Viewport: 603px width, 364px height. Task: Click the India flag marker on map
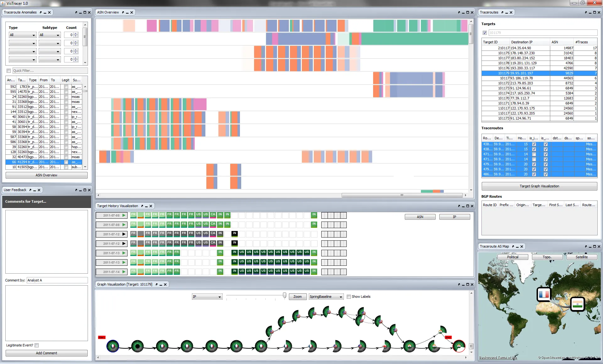[x=577, y=304]
